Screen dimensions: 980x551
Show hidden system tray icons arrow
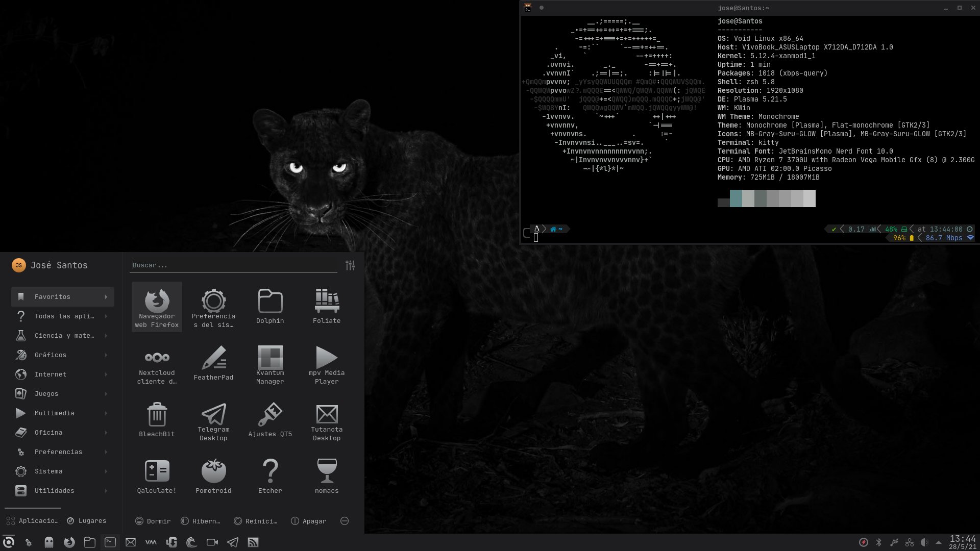tap(939, 542)
